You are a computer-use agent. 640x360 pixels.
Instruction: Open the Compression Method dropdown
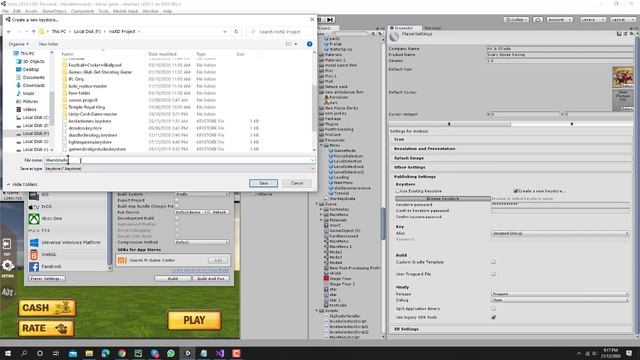point(202,242)
